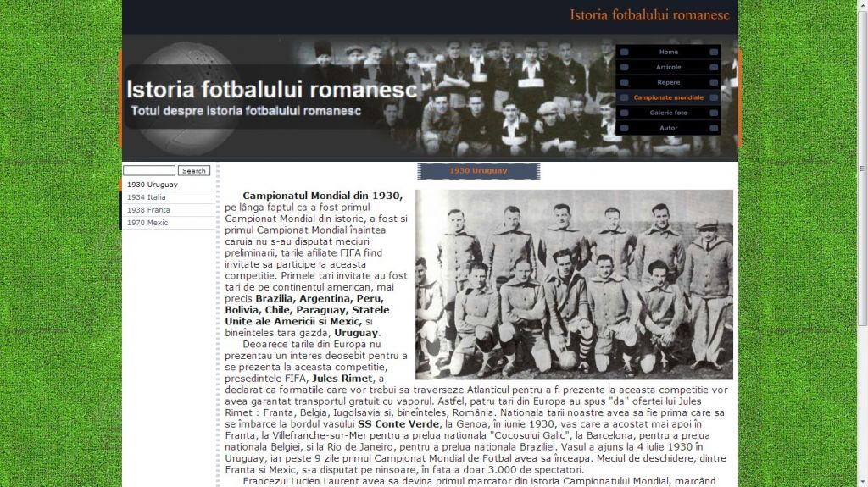Click the search text field
Viewport: 868px width, 487px height.
click(149, 171)
